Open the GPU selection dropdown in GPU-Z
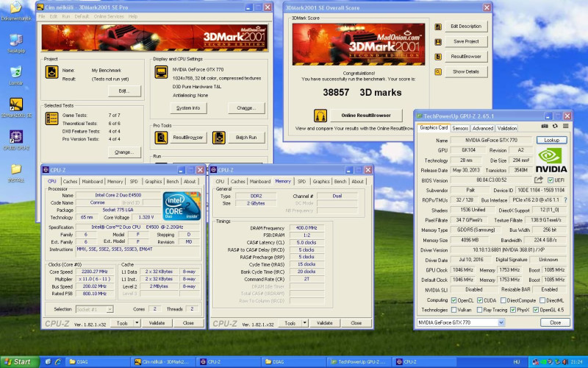This screenshot has width=588, height=368. (501, 322)
